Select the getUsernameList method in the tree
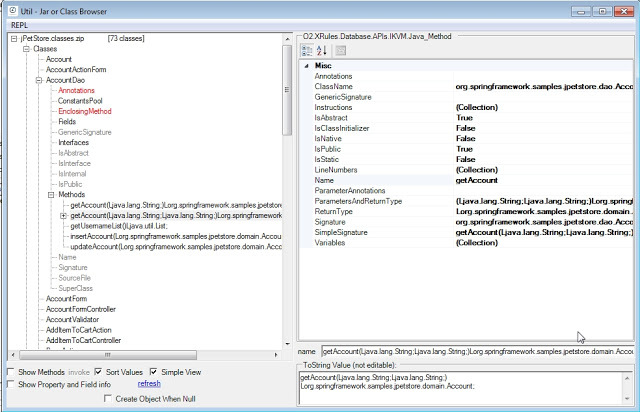 pyautogui.click(x=109, y=226)
